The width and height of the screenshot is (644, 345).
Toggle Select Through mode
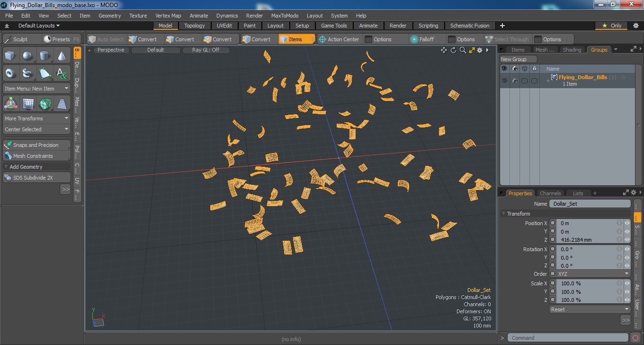click(507, 39)
